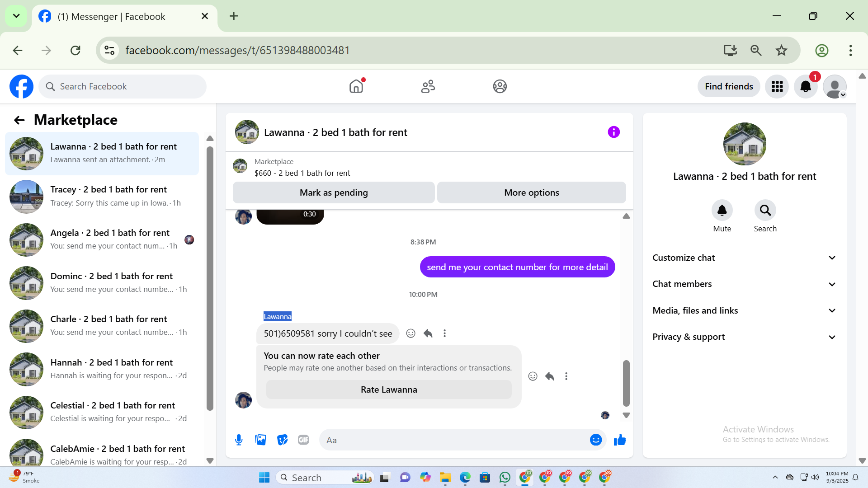
Task: Go back from Marketplace chats list
Action: 19,120
